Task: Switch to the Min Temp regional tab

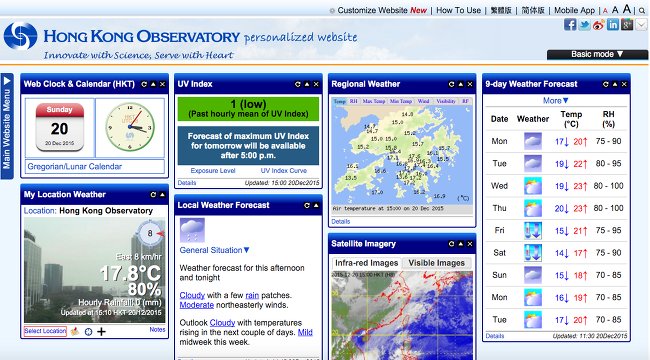Action: coord(401,101)
